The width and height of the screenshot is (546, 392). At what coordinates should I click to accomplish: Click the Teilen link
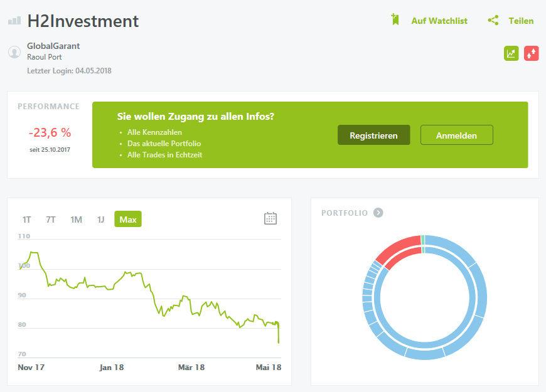(x=521, y=21)
